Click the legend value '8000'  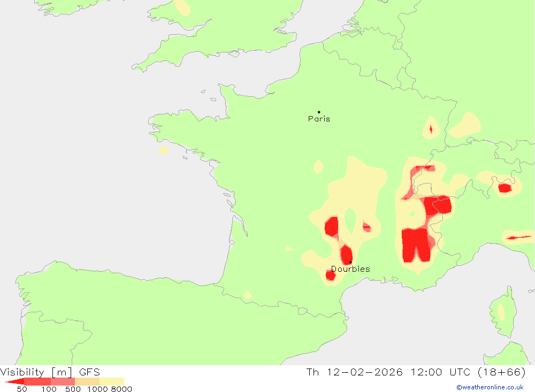121,389
